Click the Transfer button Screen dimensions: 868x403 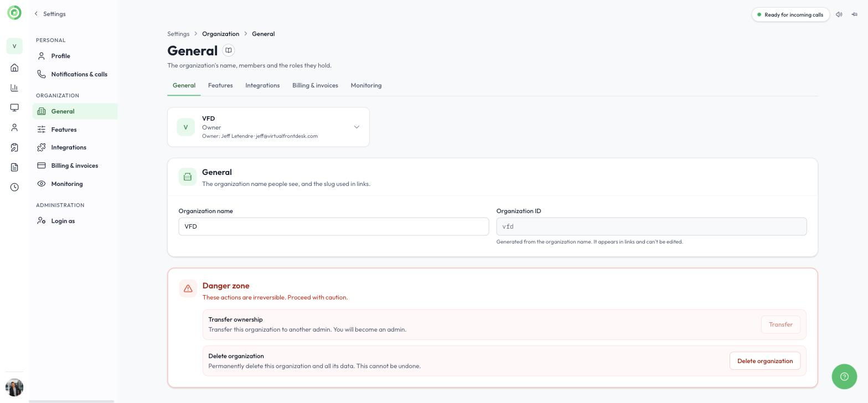781,324
